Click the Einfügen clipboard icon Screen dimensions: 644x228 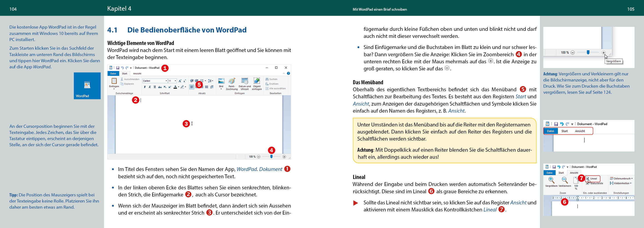[x=114, y=81]
